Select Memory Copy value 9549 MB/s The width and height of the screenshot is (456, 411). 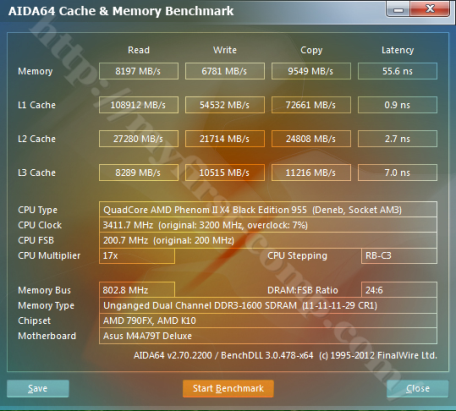tap(311, 71)
